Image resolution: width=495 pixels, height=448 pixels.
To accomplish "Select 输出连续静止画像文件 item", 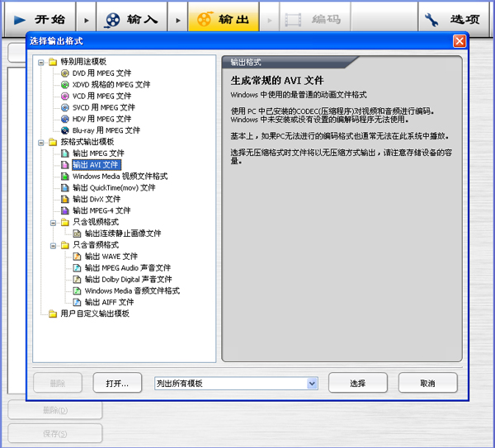I will click(x=123, y=233).
